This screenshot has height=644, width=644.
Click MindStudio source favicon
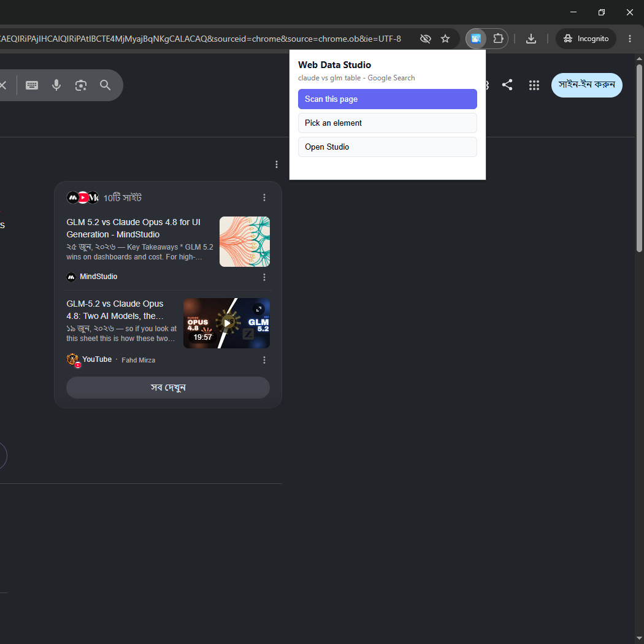tap(71, 277)
